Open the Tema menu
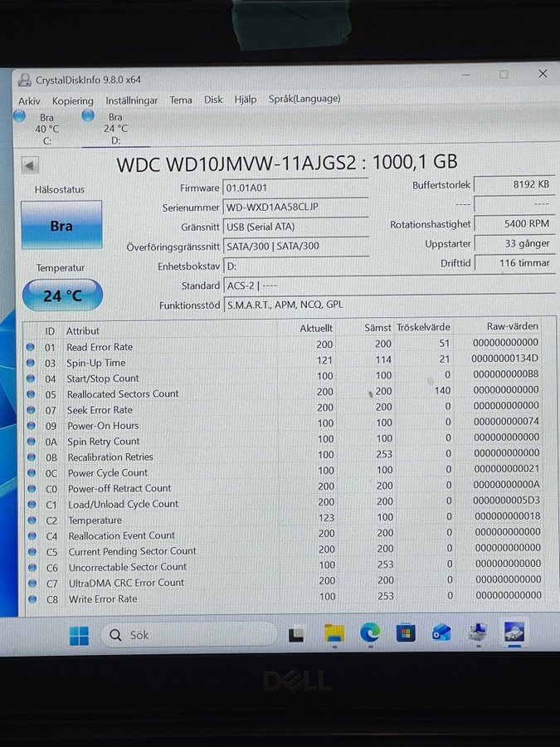The image size is (560, 747). pos(181,100)
